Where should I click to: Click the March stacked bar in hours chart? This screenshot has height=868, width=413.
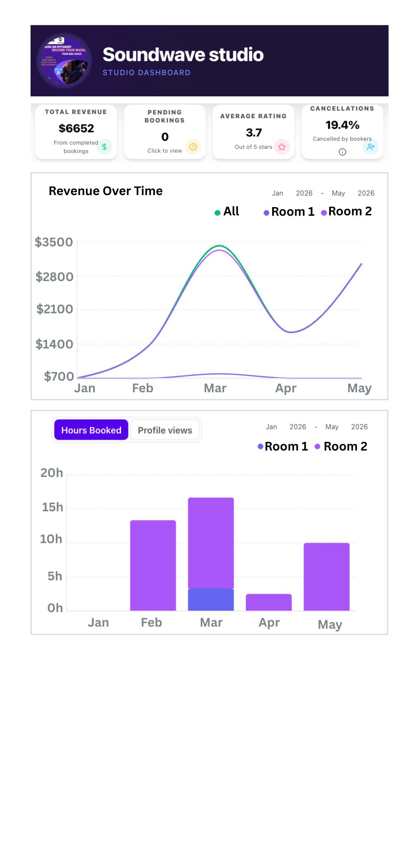point(211,554)
